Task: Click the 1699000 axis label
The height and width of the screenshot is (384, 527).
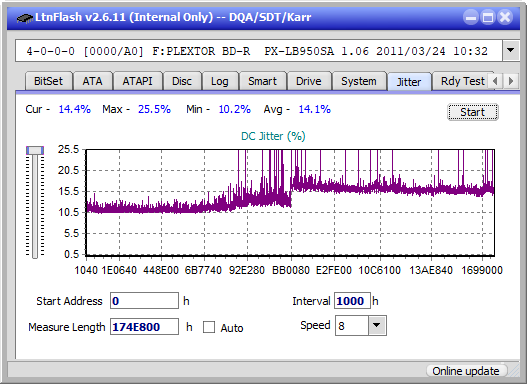Action: tap(482, 270)
